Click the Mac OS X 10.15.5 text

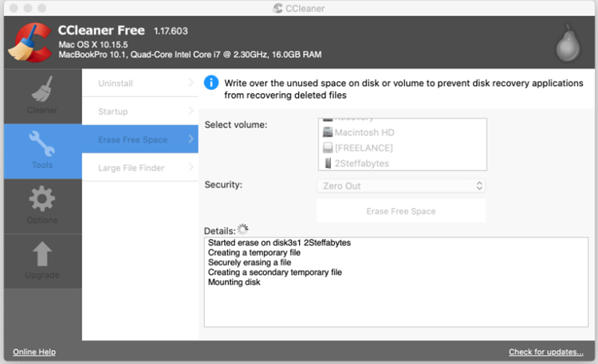coord(93,45)
